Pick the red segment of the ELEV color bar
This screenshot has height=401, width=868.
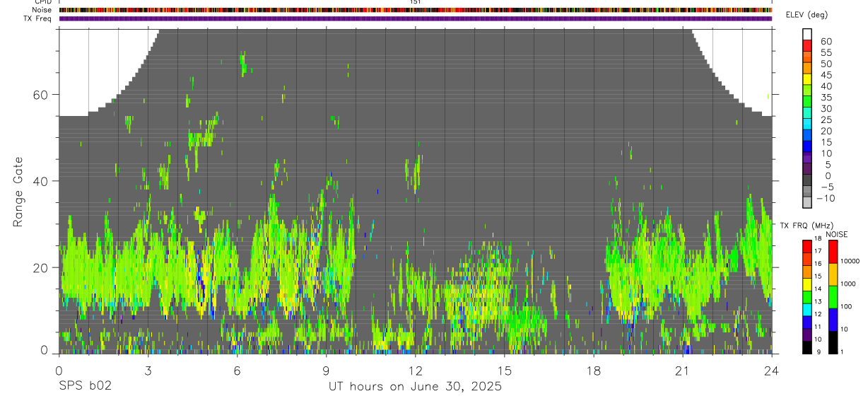807,45
